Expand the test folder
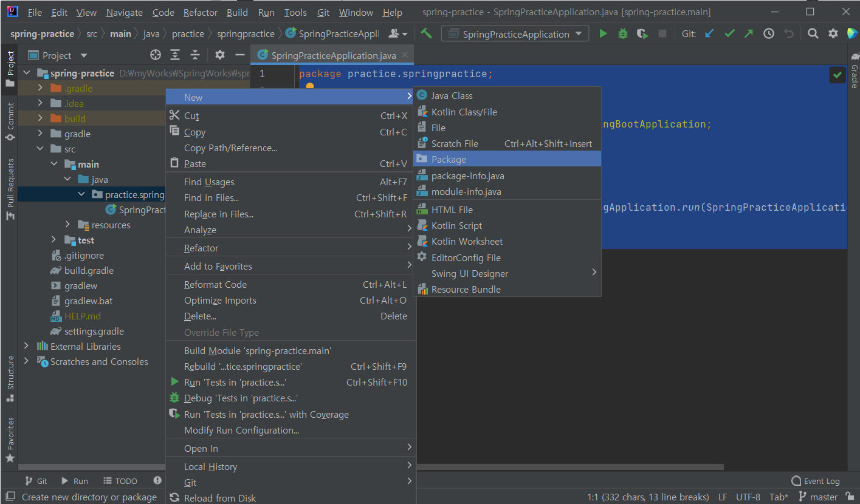Image resolution: width=860 pixels, height=504 pixels. pyautogui.click(x=53, y=240)
